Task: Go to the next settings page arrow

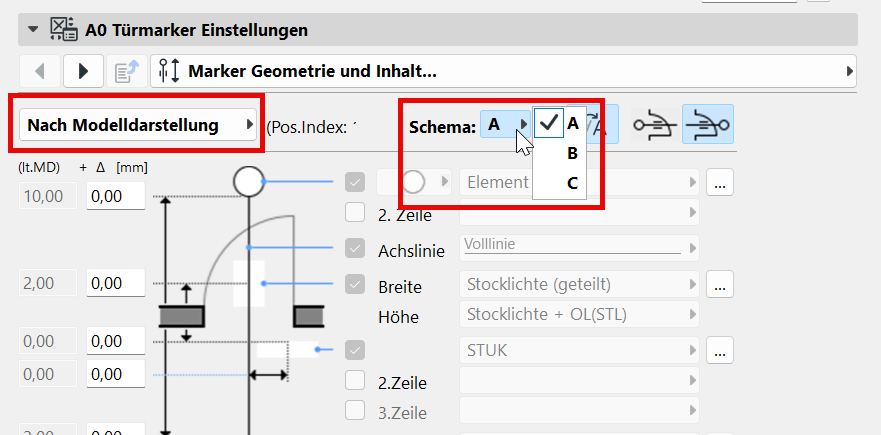Action: pos(83,71)
